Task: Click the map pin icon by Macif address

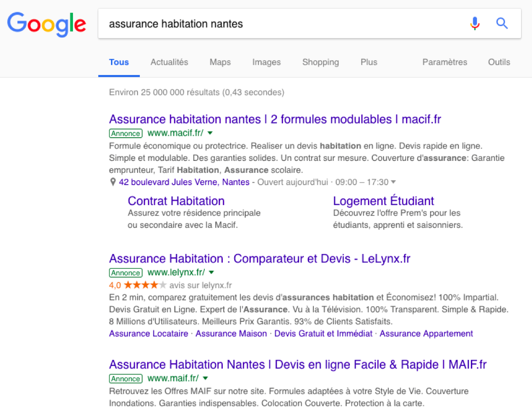Action: (x=113, y=182)
